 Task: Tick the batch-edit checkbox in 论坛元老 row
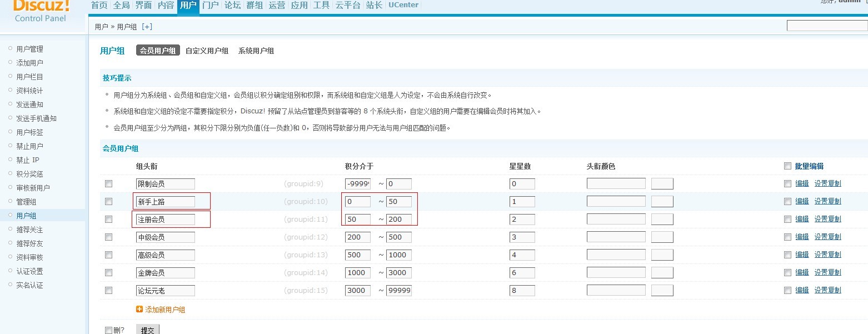tap(787, 290)
